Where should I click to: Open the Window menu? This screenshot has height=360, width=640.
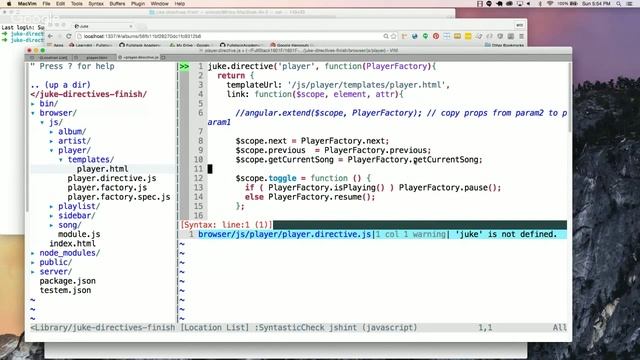pyautogui.click(x=160, y=4)
